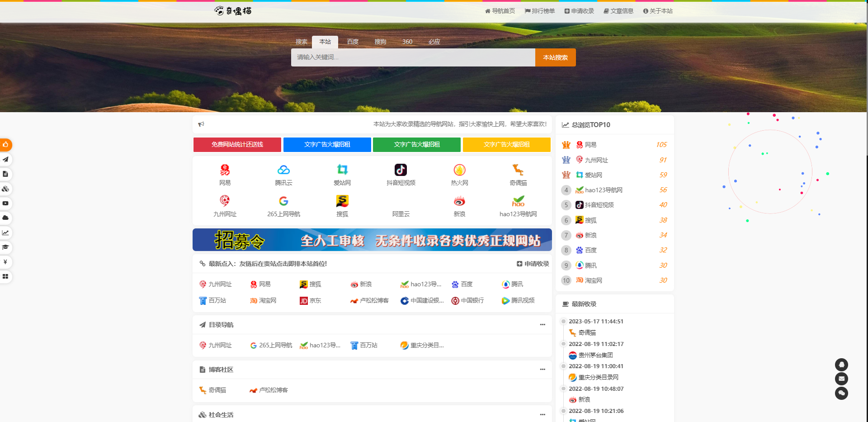The height and width of the screenshot is (422, 868).
Task: Click the thumbs-up sidebar icon
Action: (x=5, y=145)
